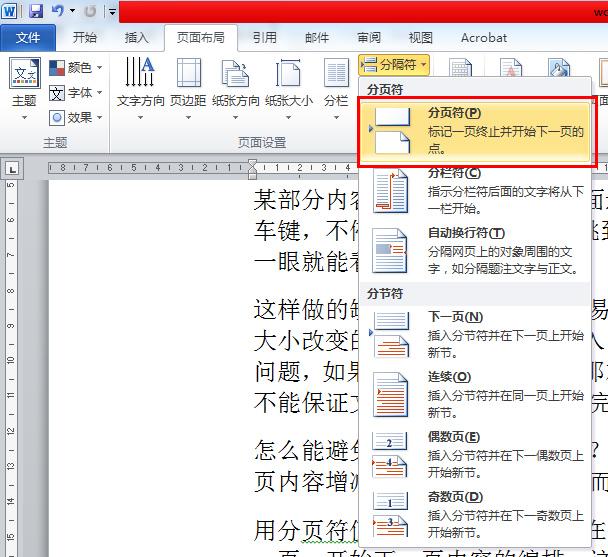Screen dimensions: 608x557
Task: Switch to the References (引用) ribbon tab
Action: (x=265, y=38)
